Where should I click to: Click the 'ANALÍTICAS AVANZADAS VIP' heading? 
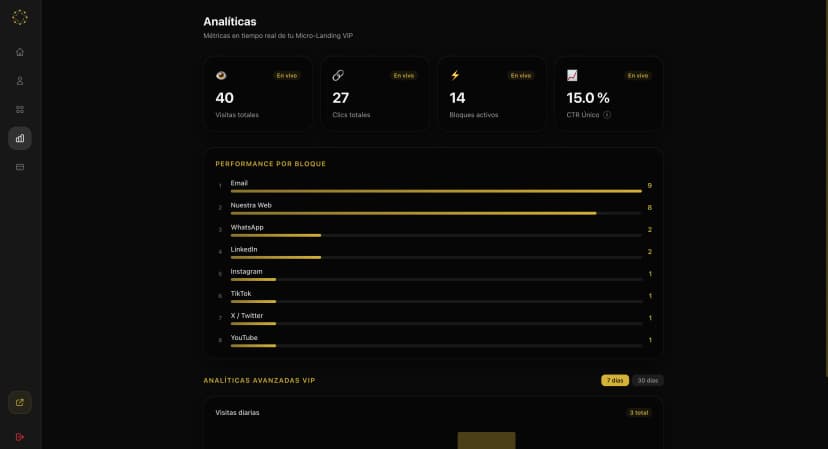coord(259,380)
